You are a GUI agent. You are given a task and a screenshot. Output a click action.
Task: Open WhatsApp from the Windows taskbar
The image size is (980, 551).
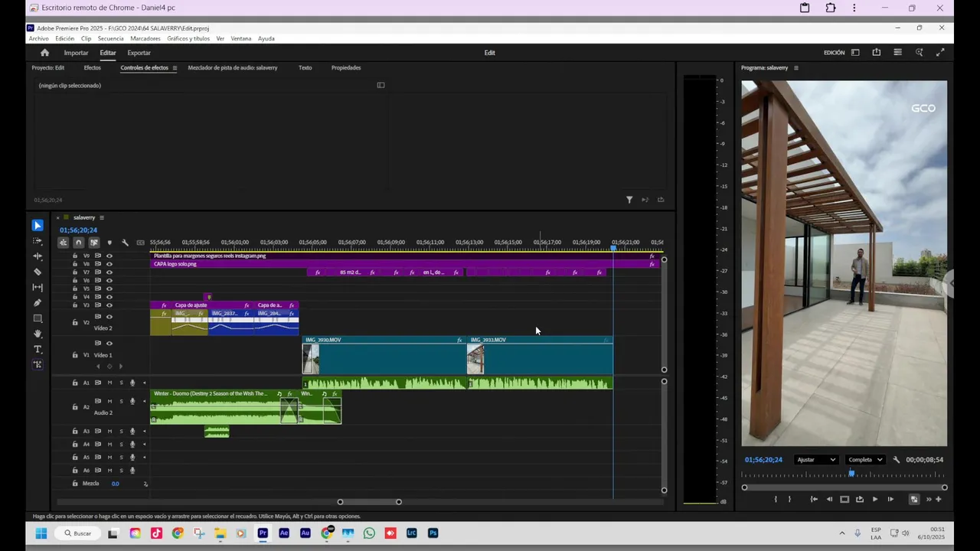point(369,533)
